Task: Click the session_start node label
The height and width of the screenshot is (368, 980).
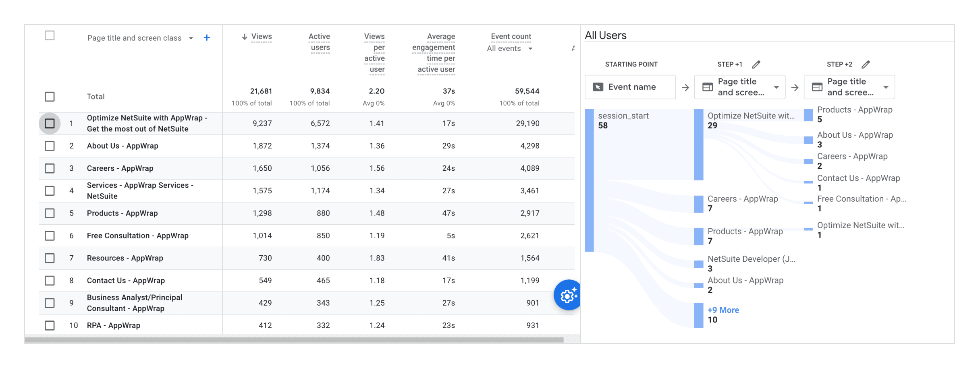Action: pyautogui.click(x=623, y=116)
